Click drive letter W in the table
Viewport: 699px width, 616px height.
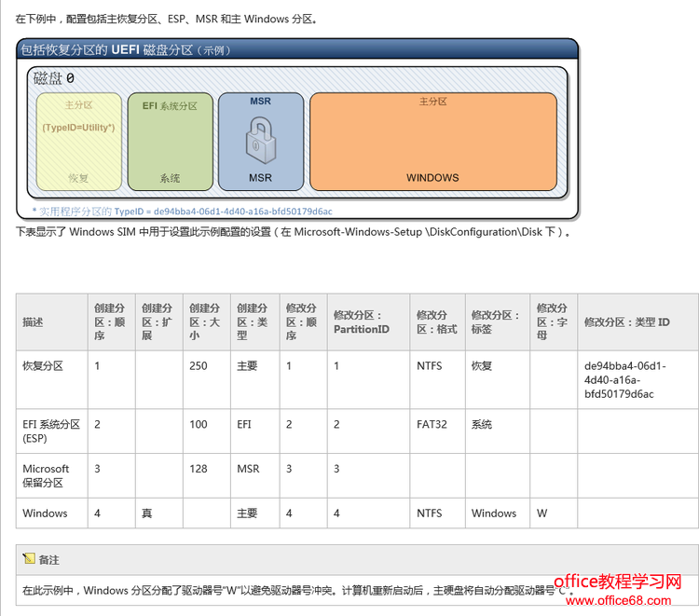coord(541,513)
